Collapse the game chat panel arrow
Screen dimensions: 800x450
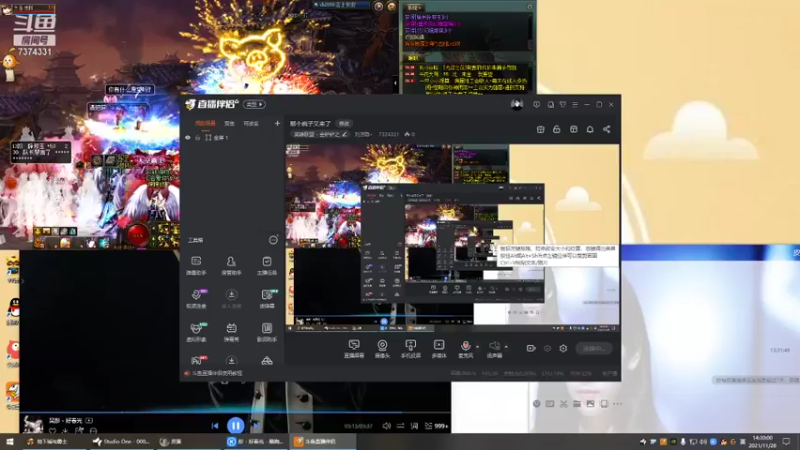pos(395,83)
